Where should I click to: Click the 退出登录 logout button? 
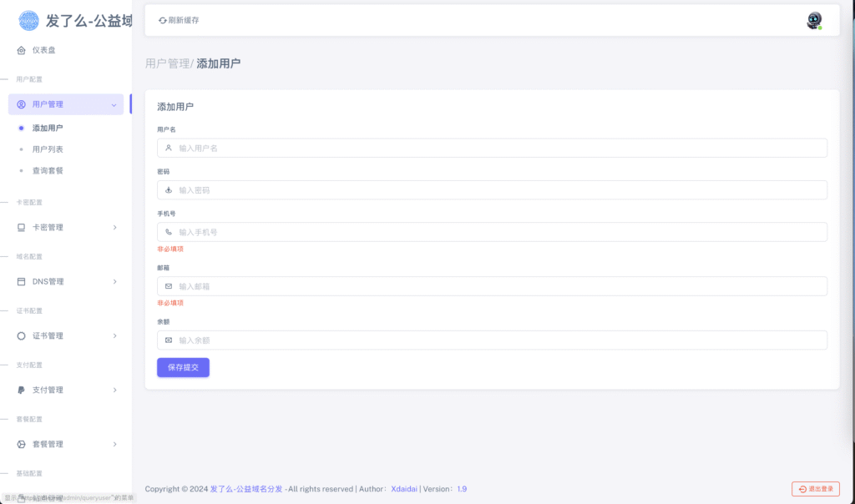point(816,489)
